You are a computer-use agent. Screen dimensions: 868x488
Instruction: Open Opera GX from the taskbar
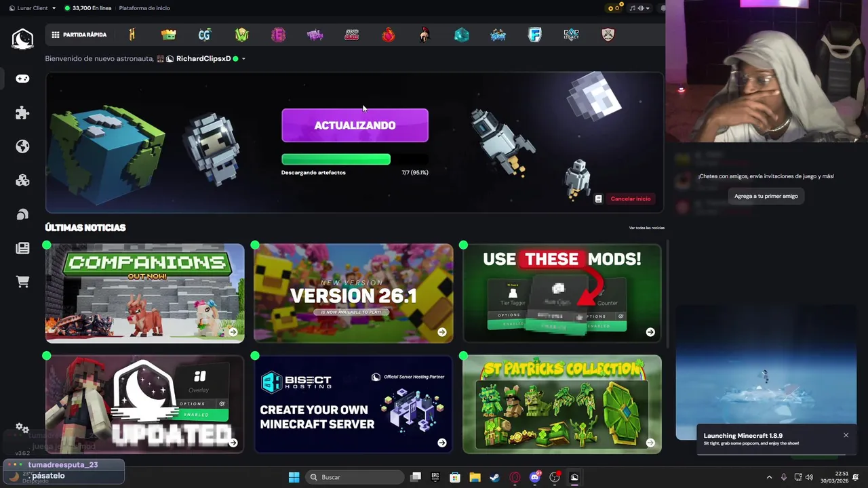[x=515, y=477]
